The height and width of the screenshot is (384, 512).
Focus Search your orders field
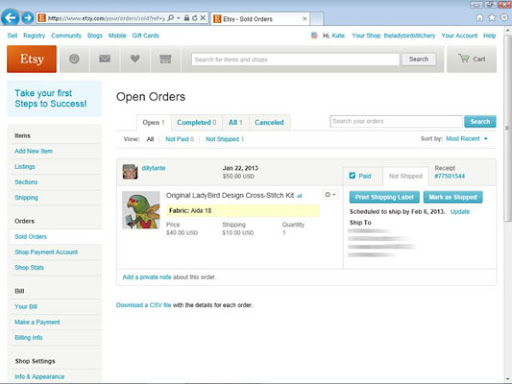point(396,121)
